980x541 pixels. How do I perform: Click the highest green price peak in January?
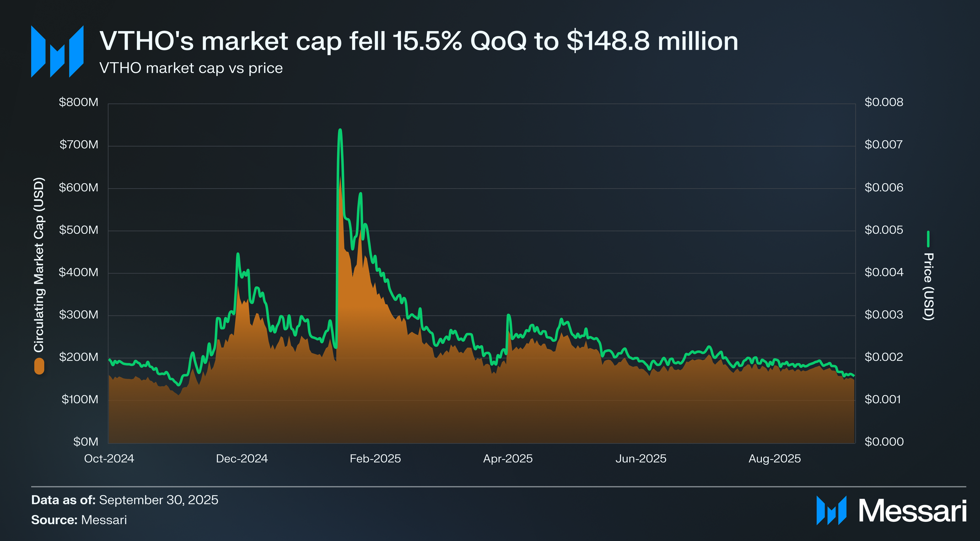click(x=340, y=130)
